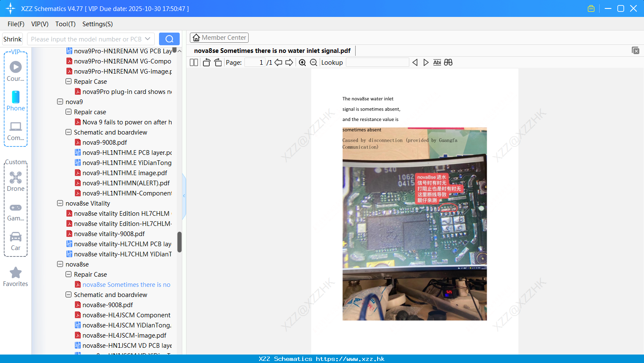The height and width of the screenshot is (363, 644).
Task: Select the nova8se water inlet signal tab
Action: click(x=272, y=51)
